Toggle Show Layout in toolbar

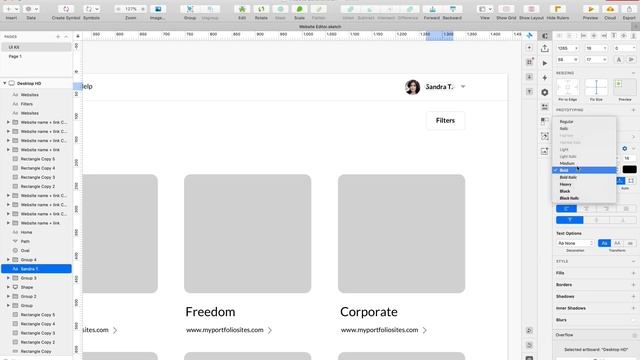[x=531, y=9]
